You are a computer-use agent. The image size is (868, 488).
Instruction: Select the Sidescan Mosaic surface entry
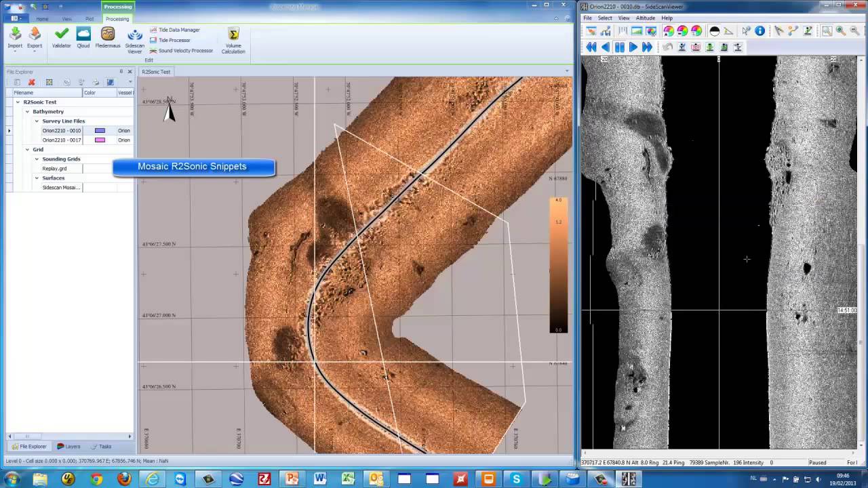pyautogui.click(x=61, y=188)
